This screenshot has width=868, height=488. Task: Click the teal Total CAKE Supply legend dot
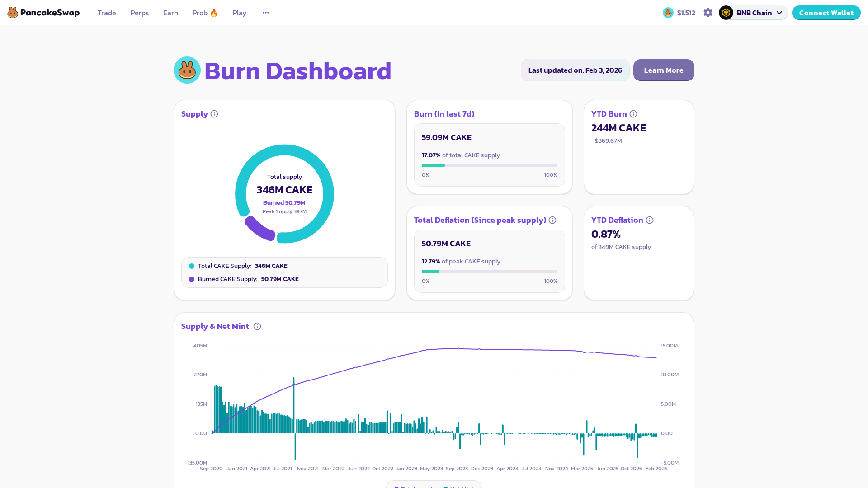tap(192, 266)
